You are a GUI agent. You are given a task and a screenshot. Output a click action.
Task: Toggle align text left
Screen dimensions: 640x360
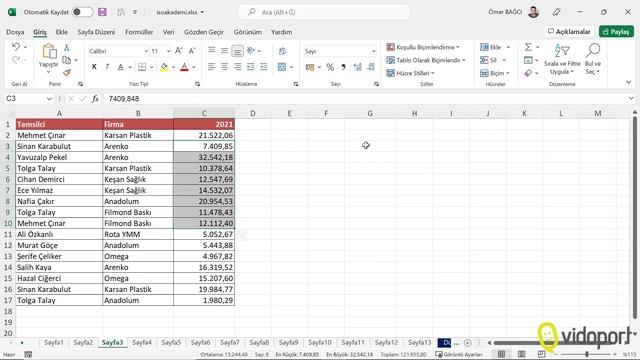coord(211,67)
